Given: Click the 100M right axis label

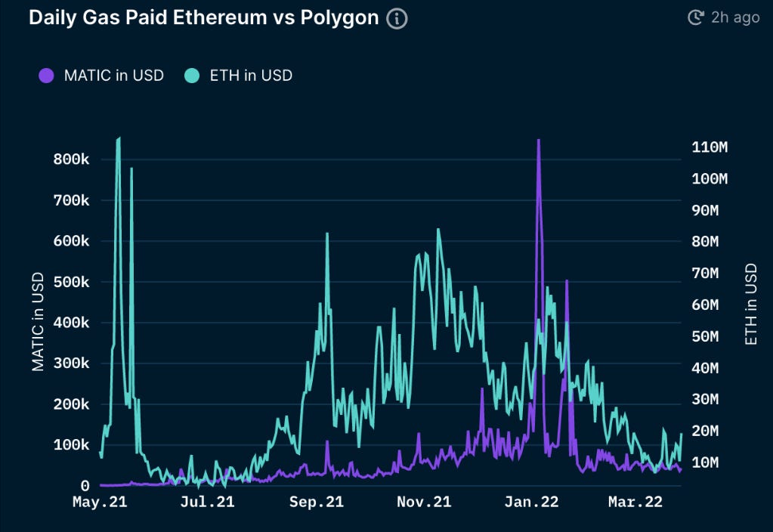Looking at the screenshot, I should [710, 178].
